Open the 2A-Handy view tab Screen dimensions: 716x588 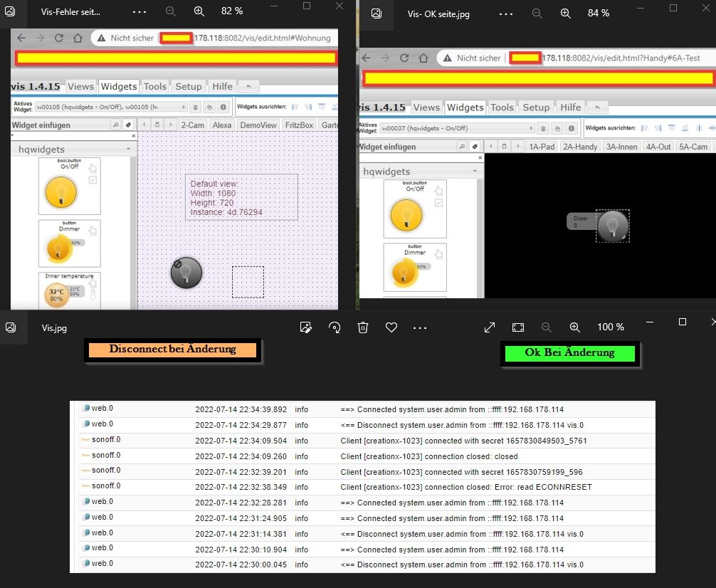(579, 147)
